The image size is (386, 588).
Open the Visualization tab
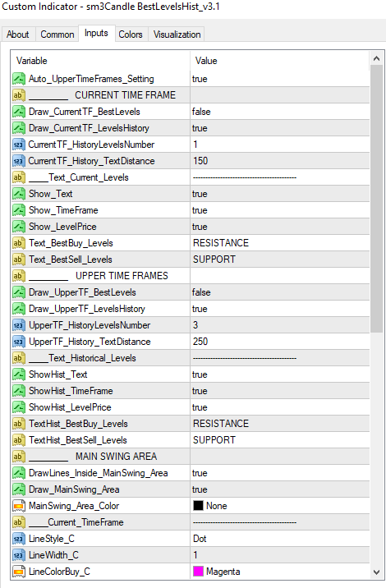click(177, 34)
